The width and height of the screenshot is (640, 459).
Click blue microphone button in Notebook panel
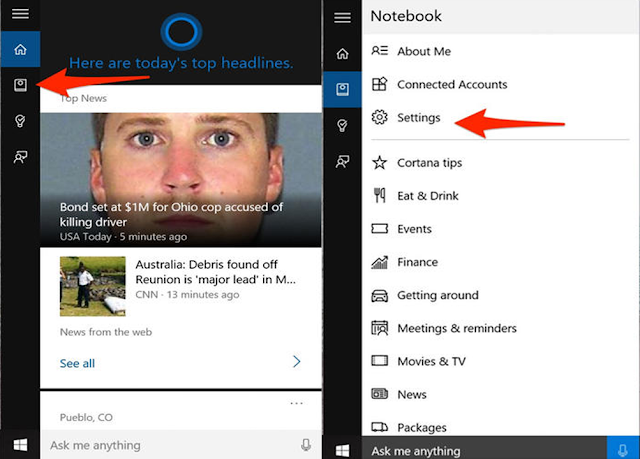coord(623,448)
